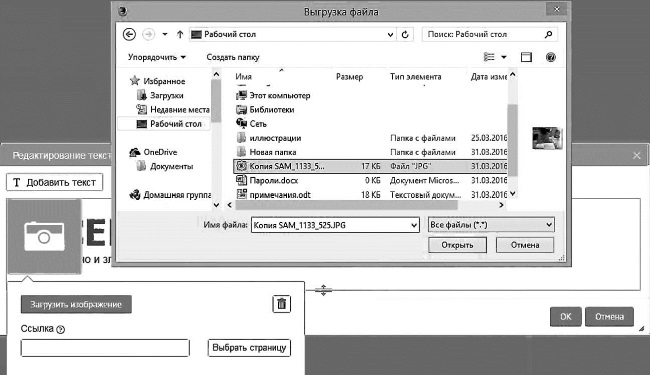This screenshot has height=375, width=650.
Task: Close the Редактирование текста window
Action: (x=637, y=156)
